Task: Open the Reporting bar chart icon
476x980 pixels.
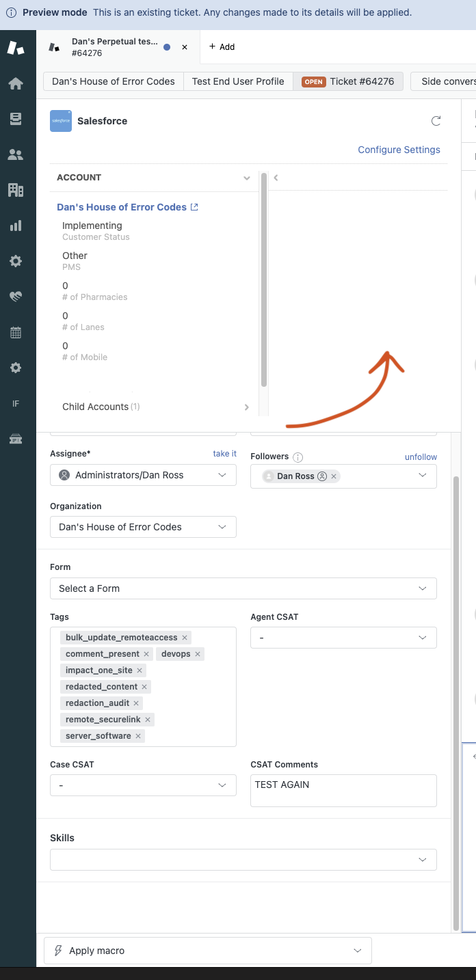Action: click(16, 226)
